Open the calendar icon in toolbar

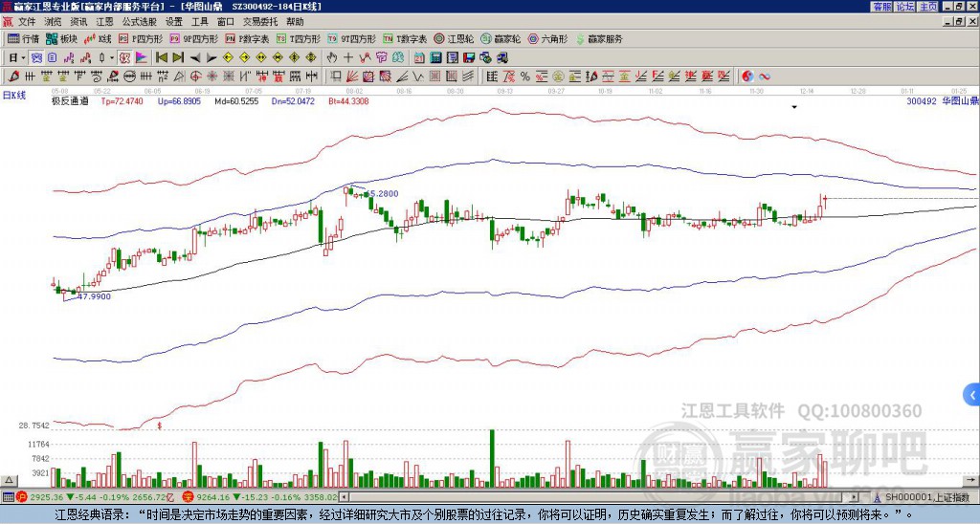point(419,58)
